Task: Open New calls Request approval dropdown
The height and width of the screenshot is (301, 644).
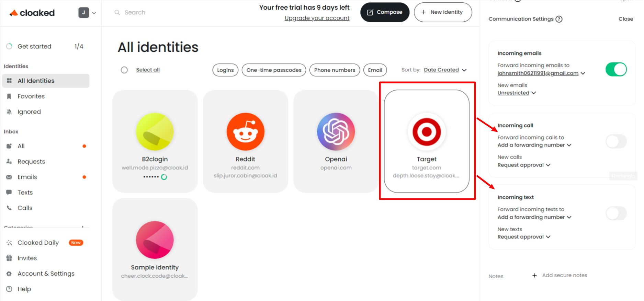Action: coord(524,165)
